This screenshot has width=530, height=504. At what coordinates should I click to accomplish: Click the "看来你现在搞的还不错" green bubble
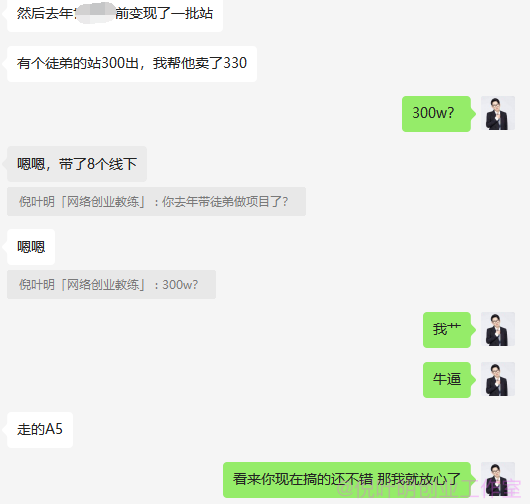click(347, 480)
